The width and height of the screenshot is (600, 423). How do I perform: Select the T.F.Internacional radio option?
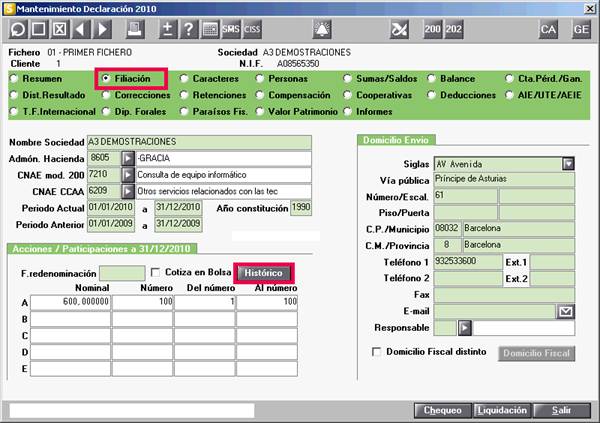15,111
